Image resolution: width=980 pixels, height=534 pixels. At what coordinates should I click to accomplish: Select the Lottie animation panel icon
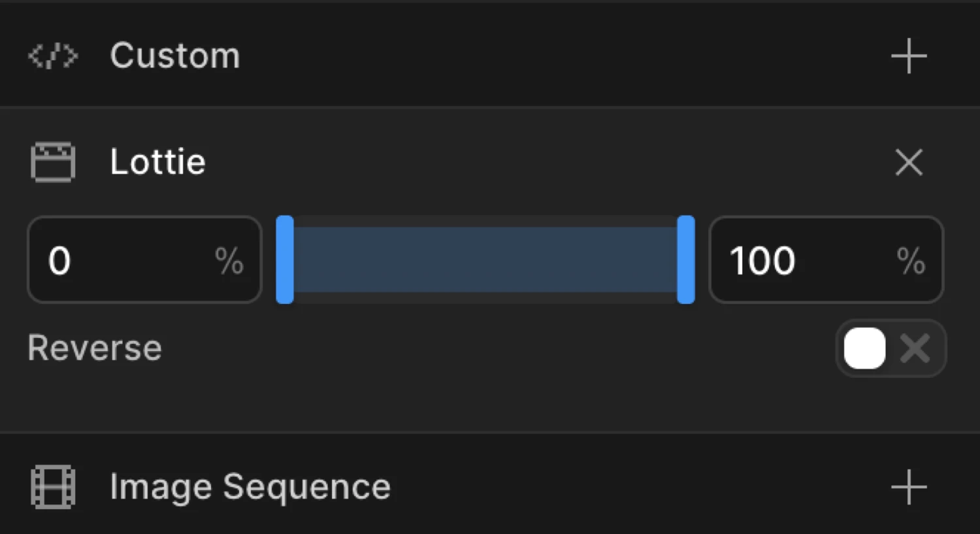52,161
